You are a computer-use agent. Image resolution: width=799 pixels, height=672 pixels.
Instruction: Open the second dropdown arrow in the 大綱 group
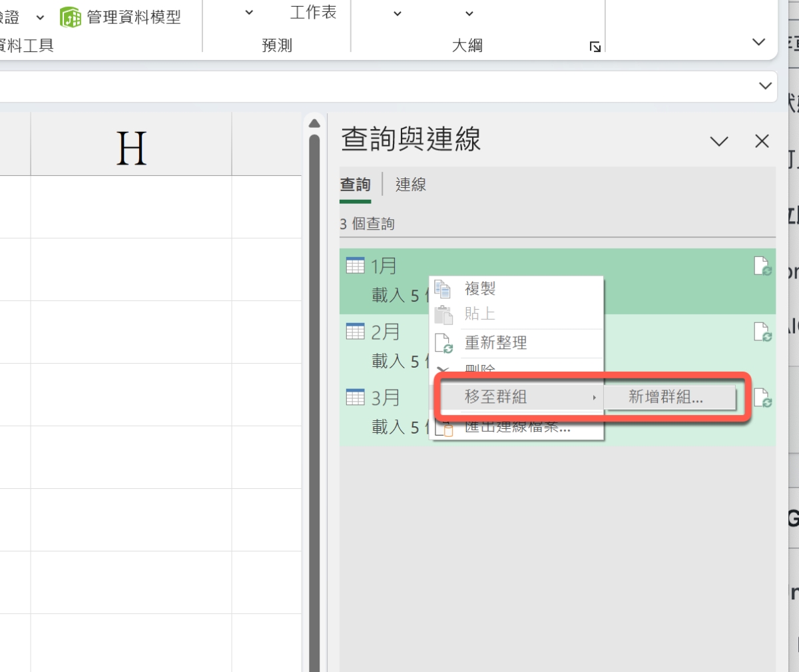click(469, 13)
